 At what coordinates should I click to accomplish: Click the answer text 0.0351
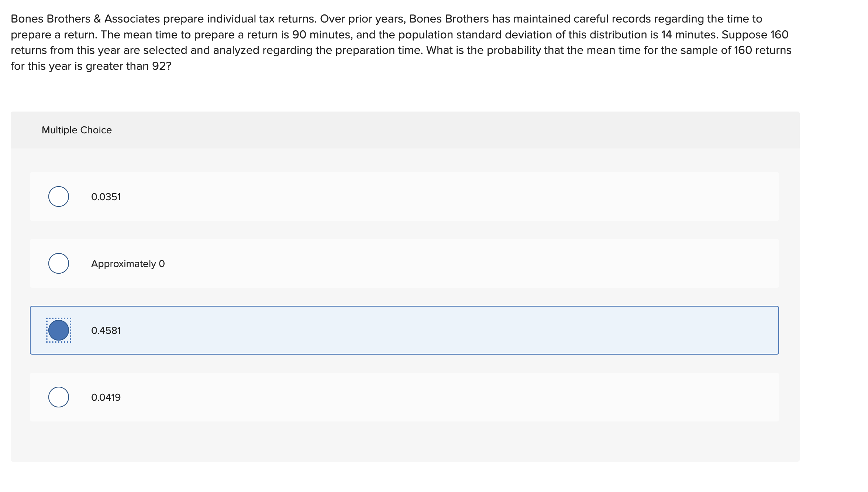106,197
